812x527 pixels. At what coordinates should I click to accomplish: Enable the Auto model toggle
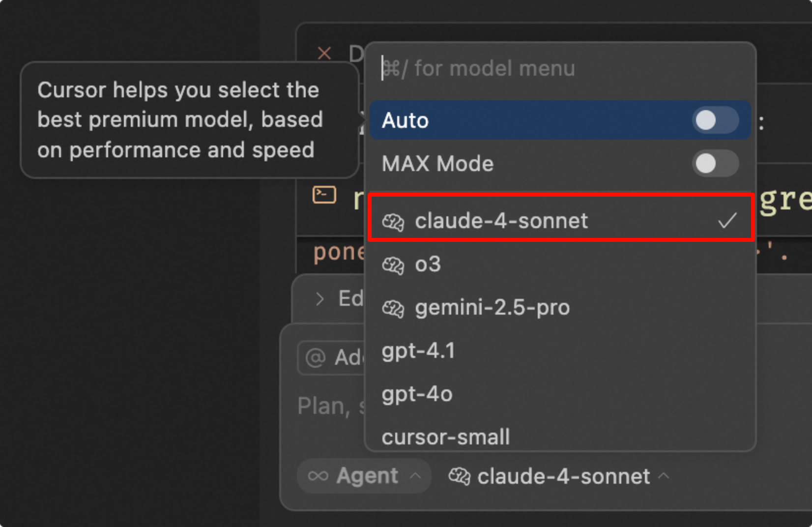coord(715,120)
